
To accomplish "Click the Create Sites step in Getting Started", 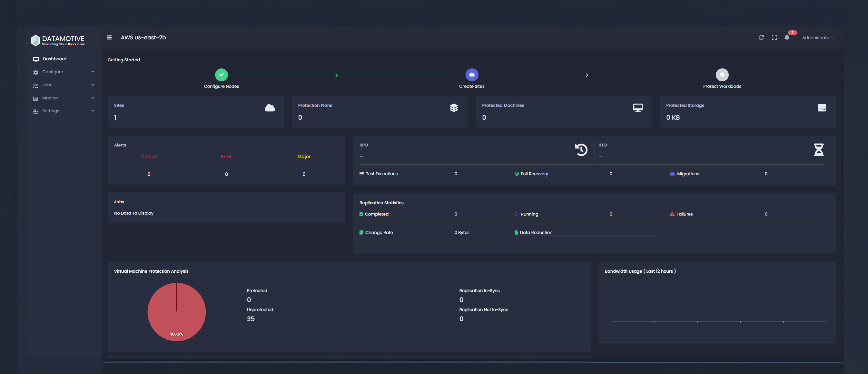I will 472,75.
